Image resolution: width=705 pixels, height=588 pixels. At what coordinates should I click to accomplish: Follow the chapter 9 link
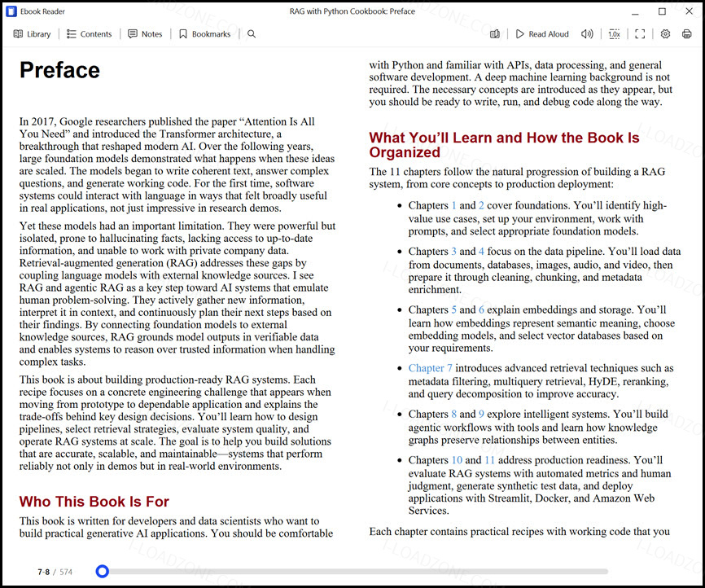[481, 414]
